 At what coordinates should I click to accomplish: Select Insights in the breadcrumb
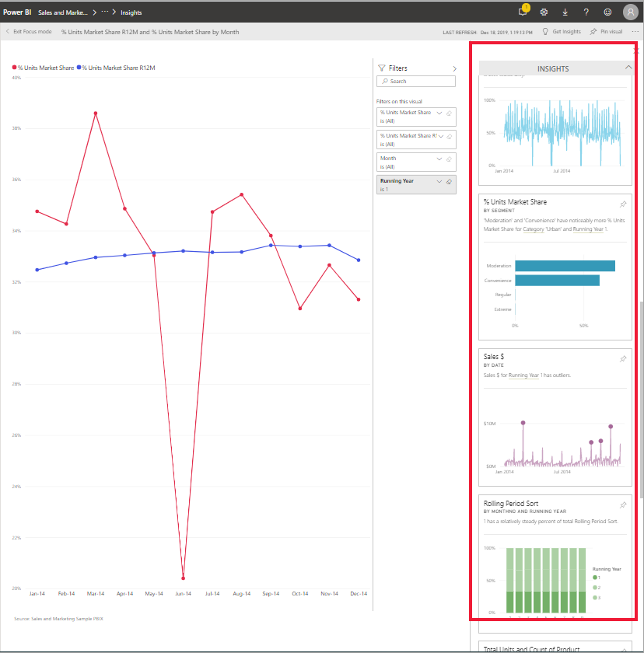[130, 12]
